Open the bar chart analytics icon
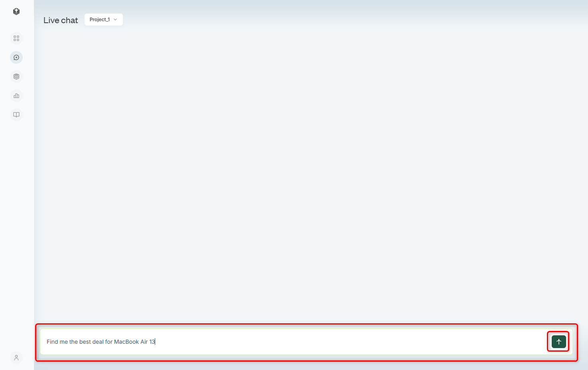This screenshot has height=370, width=588. 16,96
